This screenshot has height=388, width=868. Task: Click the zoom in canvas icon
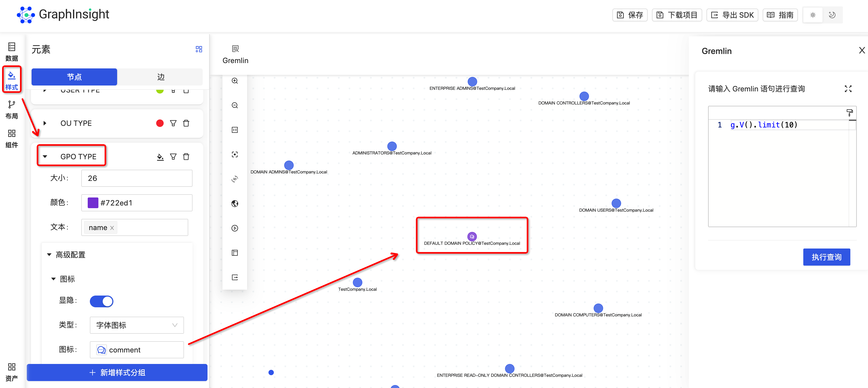(235, 81)
